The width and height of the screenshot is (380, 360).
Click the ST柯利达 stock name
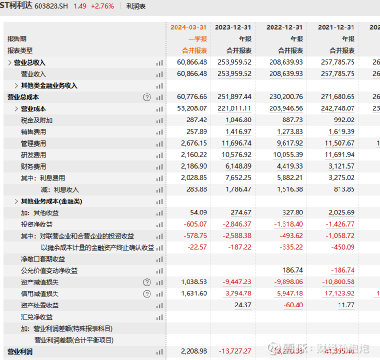click(16, 6)
